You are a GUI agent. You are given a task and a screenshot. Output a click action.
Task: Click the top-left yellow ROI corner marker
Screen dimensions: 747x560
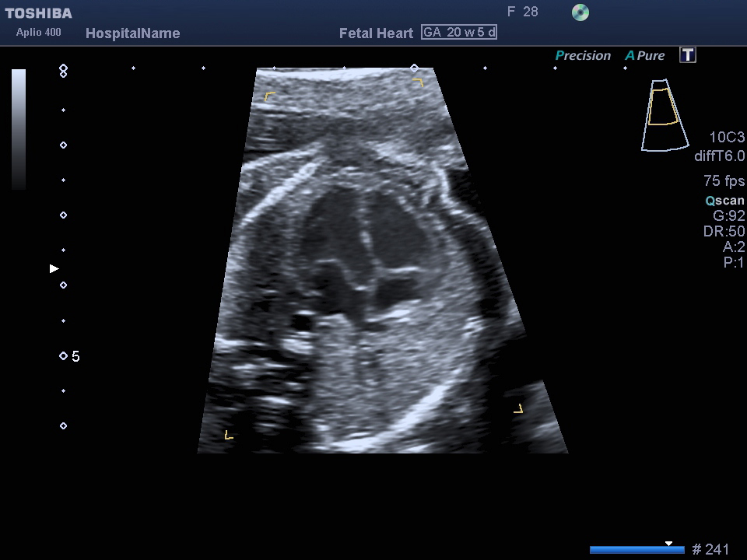(270, 96)
